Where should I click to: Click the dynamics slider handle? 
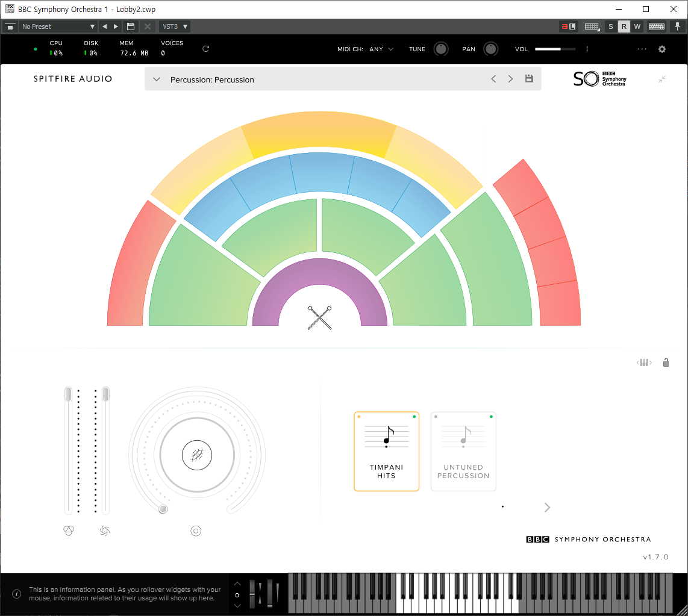105,394
